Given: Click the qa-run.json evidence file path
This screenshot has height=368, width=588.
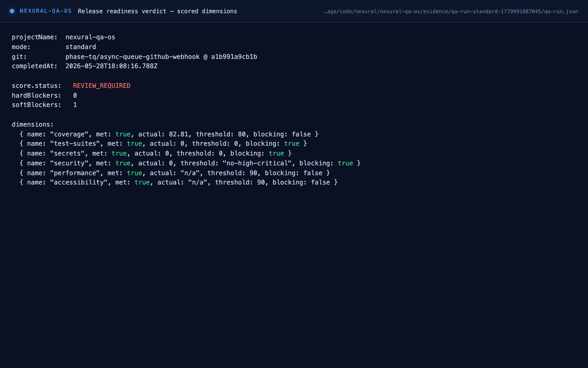Looking at the screenshot, I should tap(451, 12).
